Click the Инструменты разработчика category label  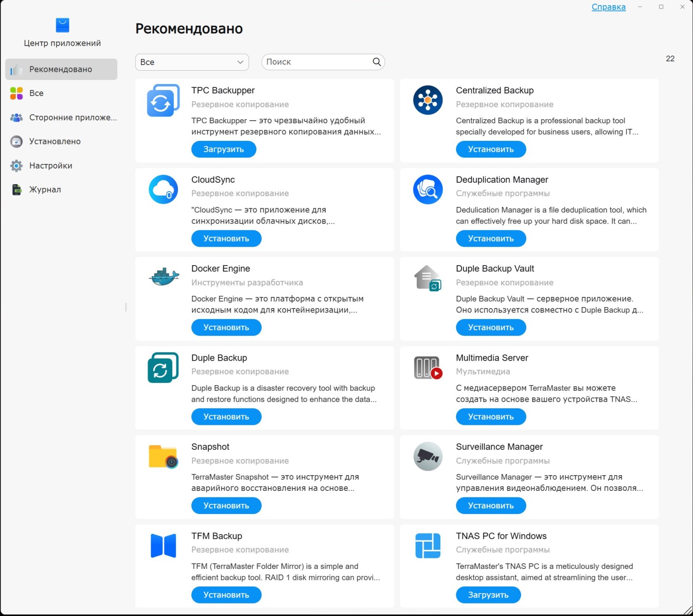coord(247,283)
